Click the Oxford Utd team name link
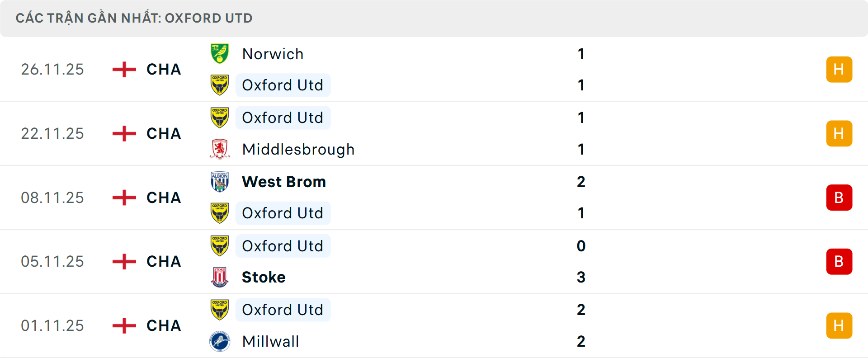Viewport: 868px width, 358px height. click(x=283, y=85)
